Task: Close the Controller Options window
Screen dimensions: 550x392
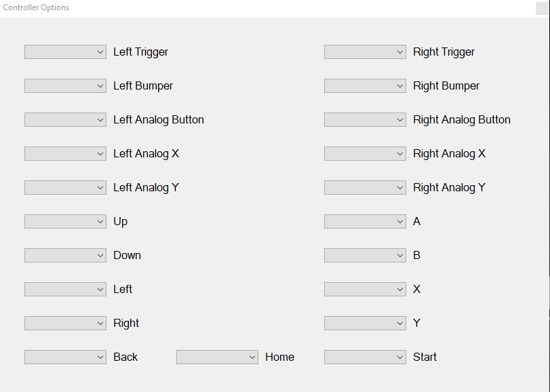Action: coord(542,8)
